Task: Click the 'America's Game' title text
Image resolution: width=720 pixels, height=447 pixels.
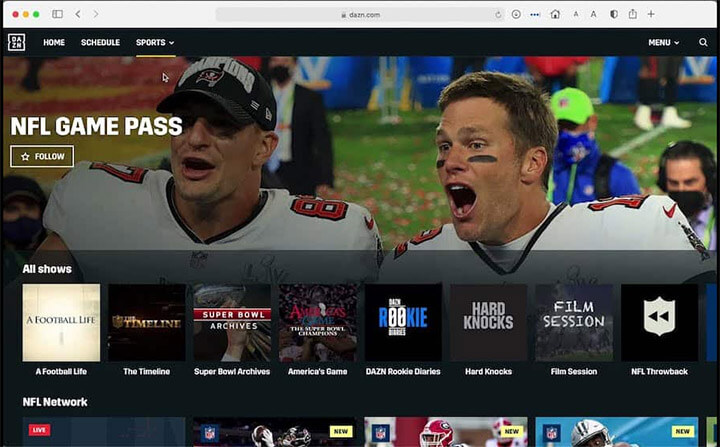Action: click(317, 371)
